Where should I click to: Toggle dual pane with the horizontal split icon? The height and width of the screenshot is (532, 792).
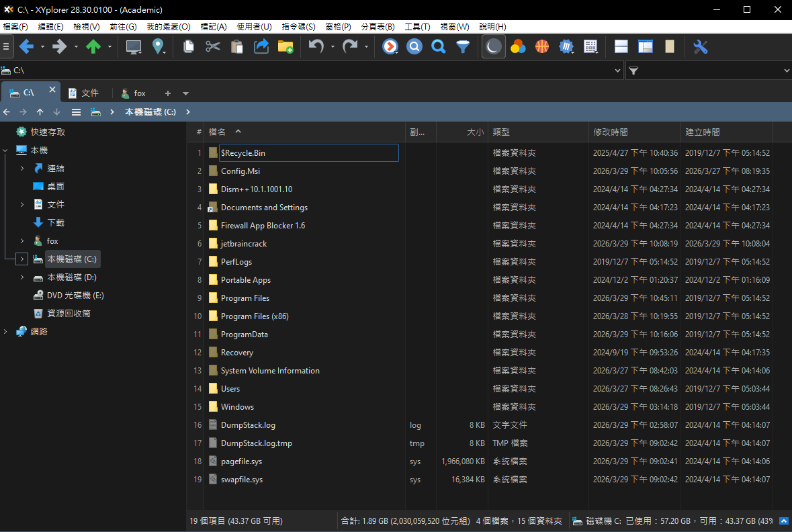pos(621,47)
